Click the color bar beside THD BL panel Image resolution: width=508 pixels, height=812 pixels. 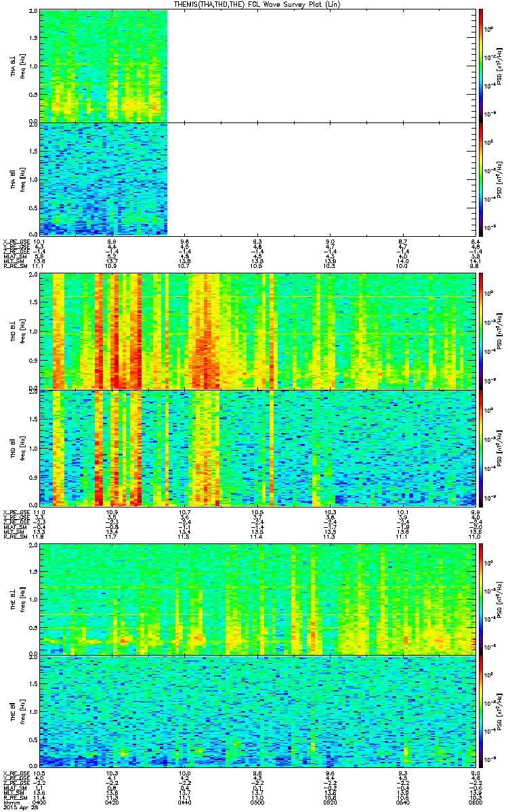pos(481,331)
